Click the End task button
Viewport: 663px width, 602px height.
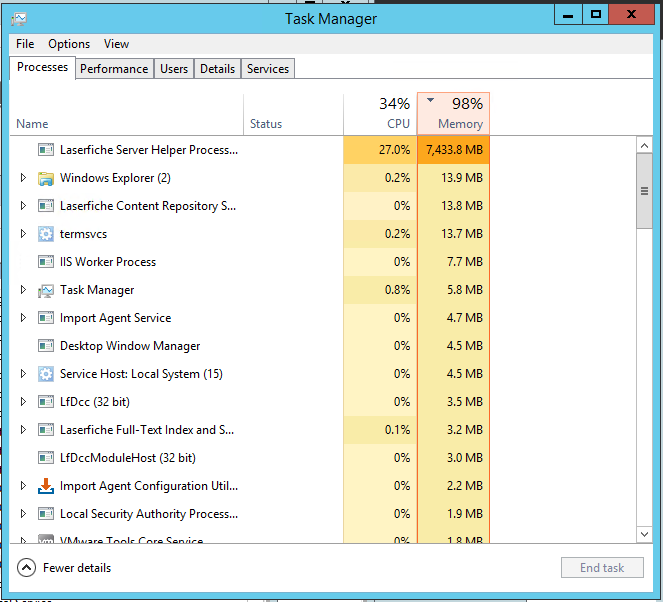coord(602,568)
